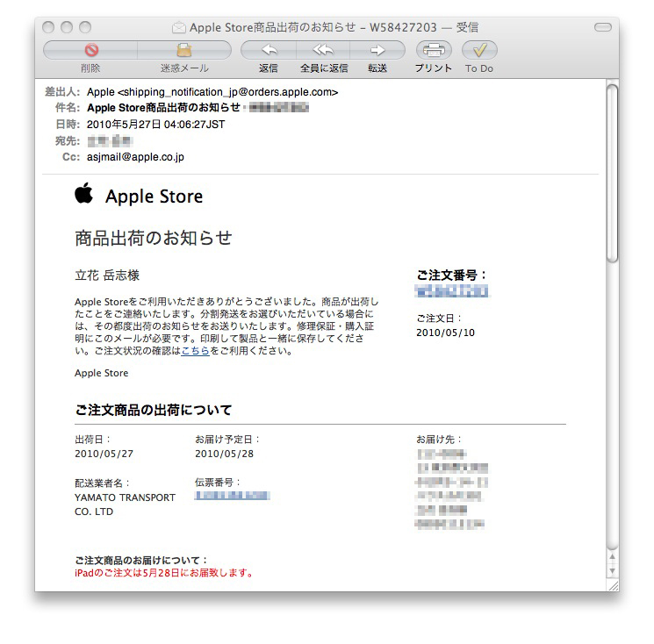Click the To Do checkmark icon
The width and height of the screenshot is (654, 644).
coord(479,50)
